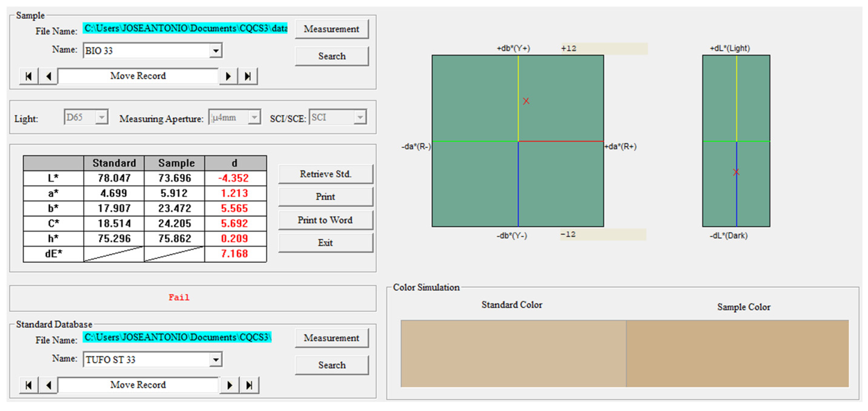
Task: Open the D65 light dropdown
Action: coord(102,117)
